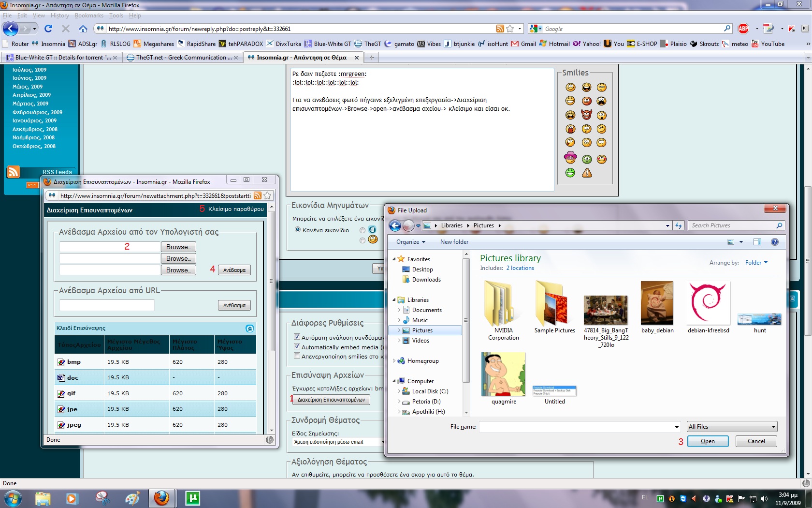Click the orange RSS feed icon in sidebar
Viewport: 812px width, 508px height.
pos(13,172)
